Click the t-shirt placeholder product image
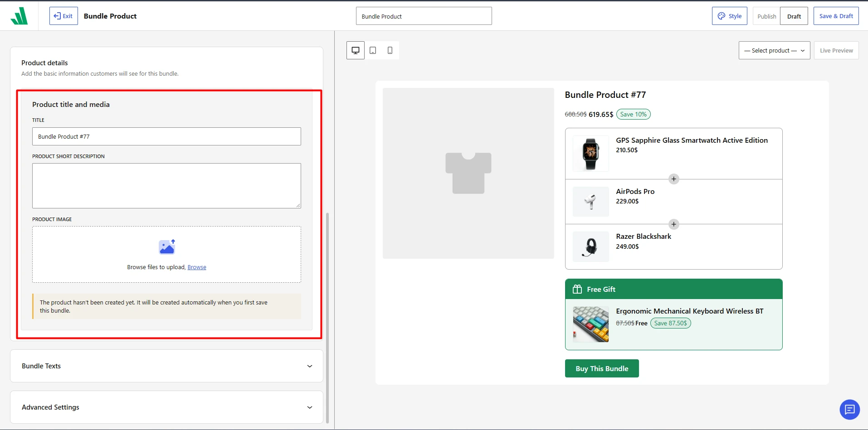 point(468,173)
